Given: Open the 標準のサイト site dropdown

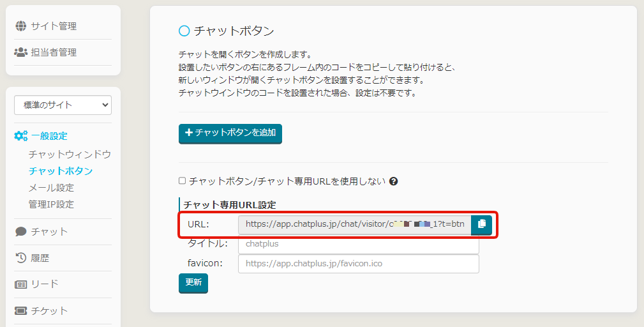Looking at the screenshot, I should [x=63, y=105].
